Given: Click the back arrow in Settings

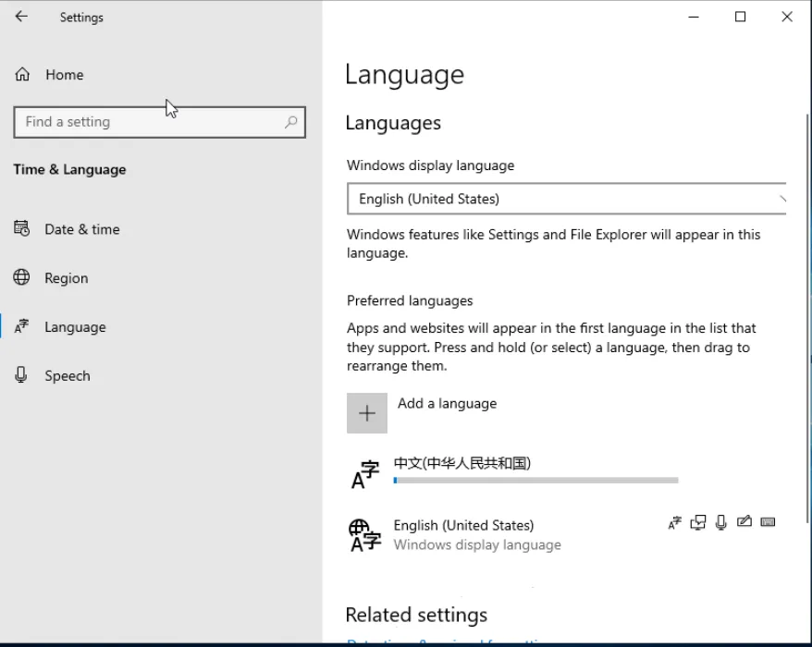Looking at the screenshot, I should (21, 17).
